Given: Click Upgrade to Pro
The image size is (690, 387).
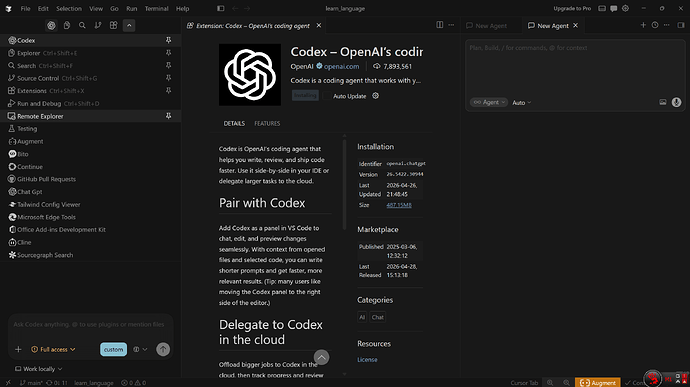Looking at the screenshot, I should 572,8.
